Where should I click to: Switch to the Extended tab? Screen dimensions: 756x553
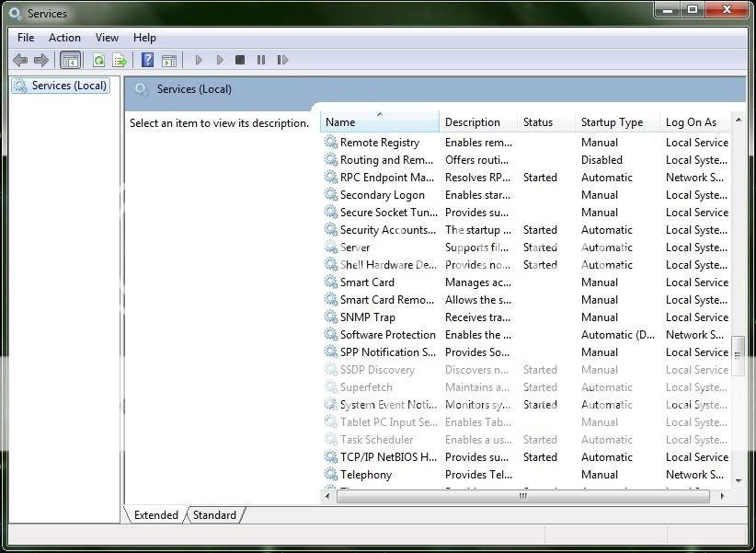tap(156, 515)
